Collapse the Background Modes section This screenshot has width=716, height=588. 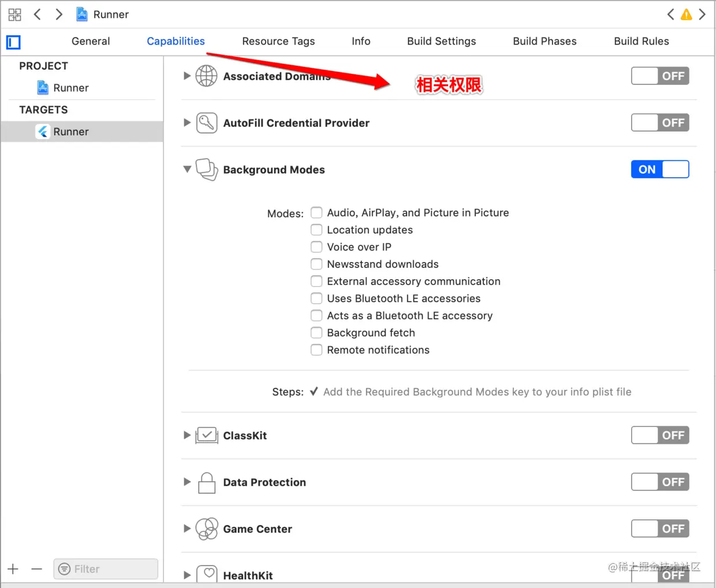coord(187,169)
